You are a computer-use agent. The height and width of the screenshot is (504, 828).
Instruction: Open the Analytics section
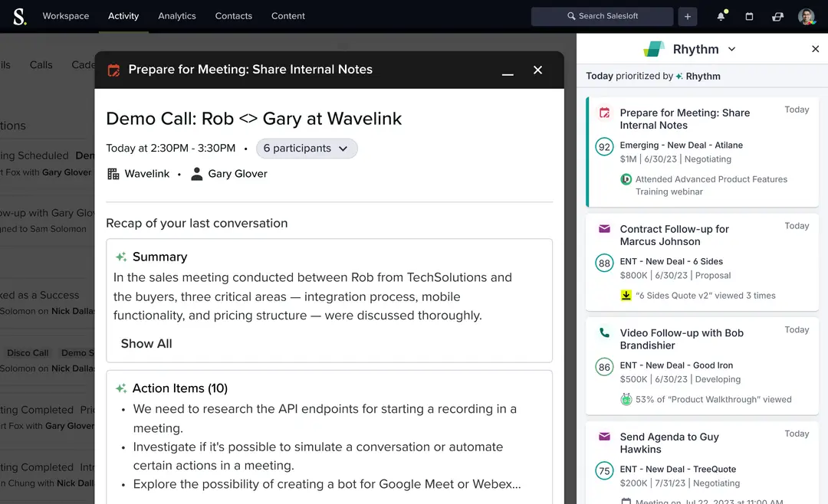pyautogui.click(x=177, y=16)
